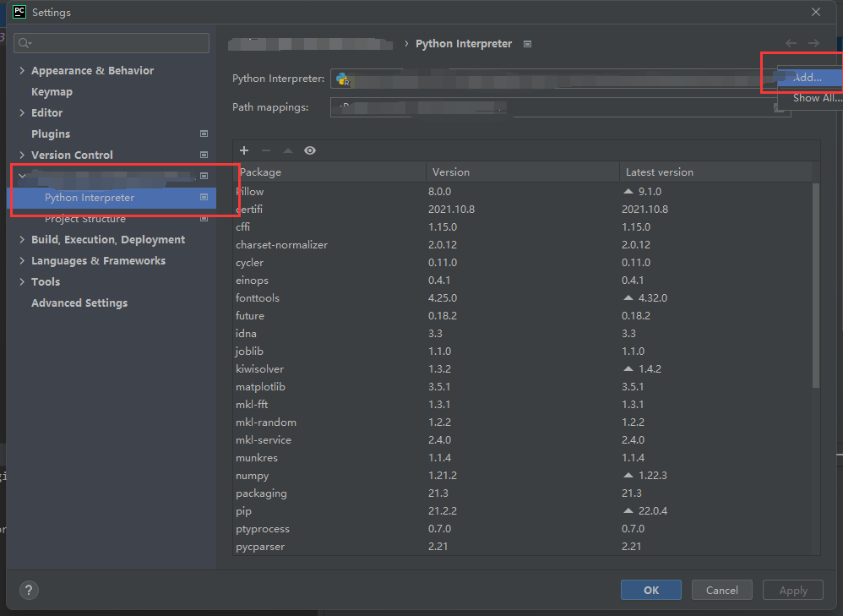Click the project-level icon beside Version Control
The height and width of the screenshot is (616, 843).
204,155
